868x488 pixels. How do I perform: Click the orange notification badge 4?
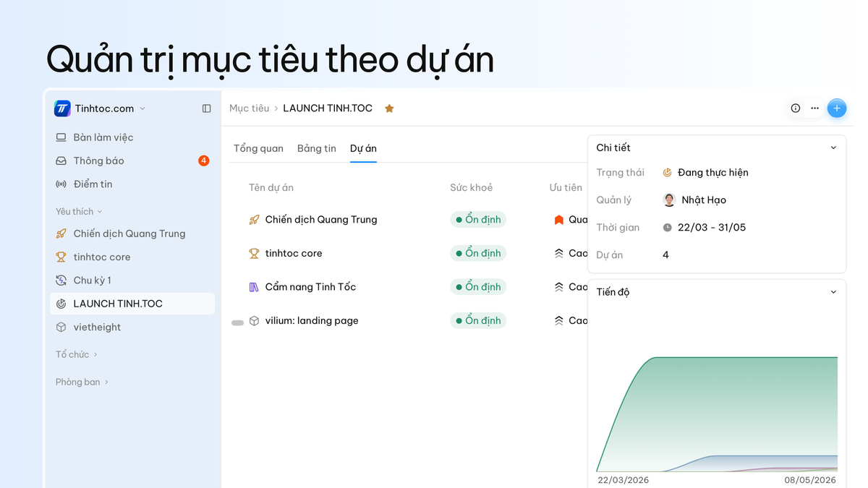click(x=204, y=160)
